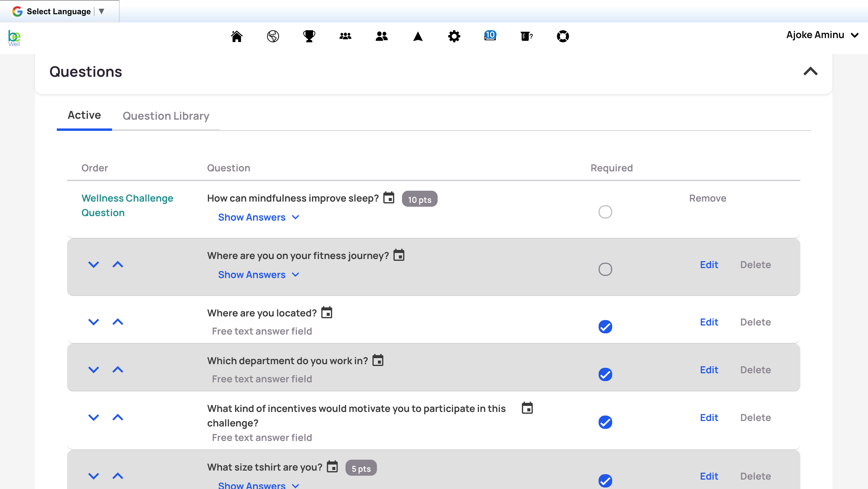
Task: Uncheck Required for department question
Action: 605,375
